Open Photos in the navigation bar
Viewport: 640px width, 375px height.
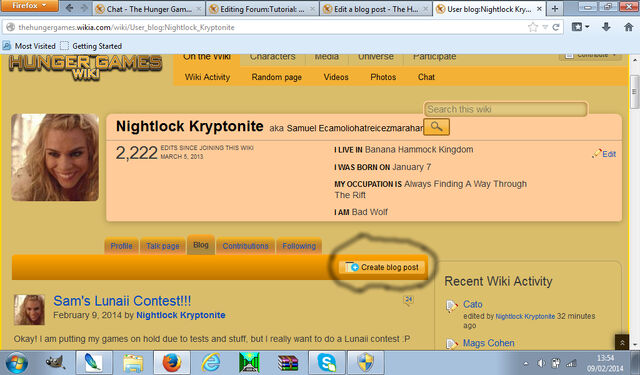coord(383,77)
